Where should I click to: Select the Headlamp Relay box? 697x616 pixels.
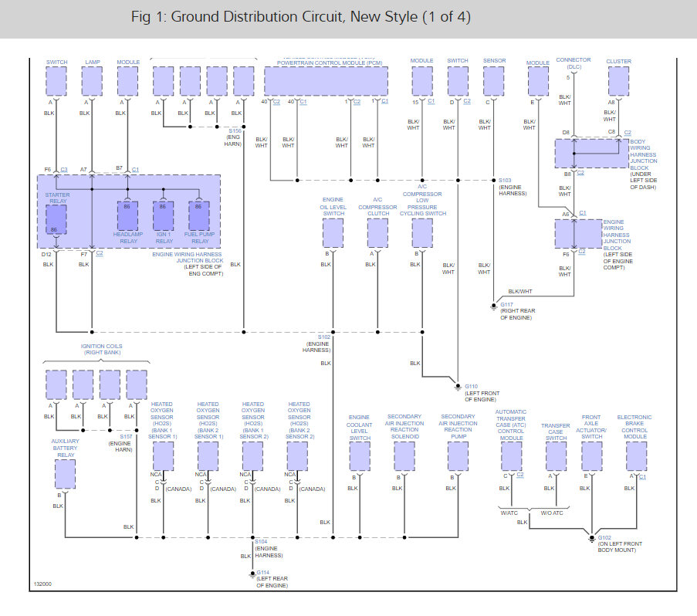tap(127, 216)
